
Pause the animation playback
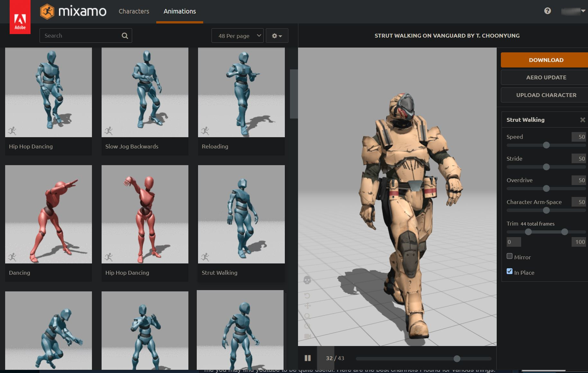coord(308,358)
